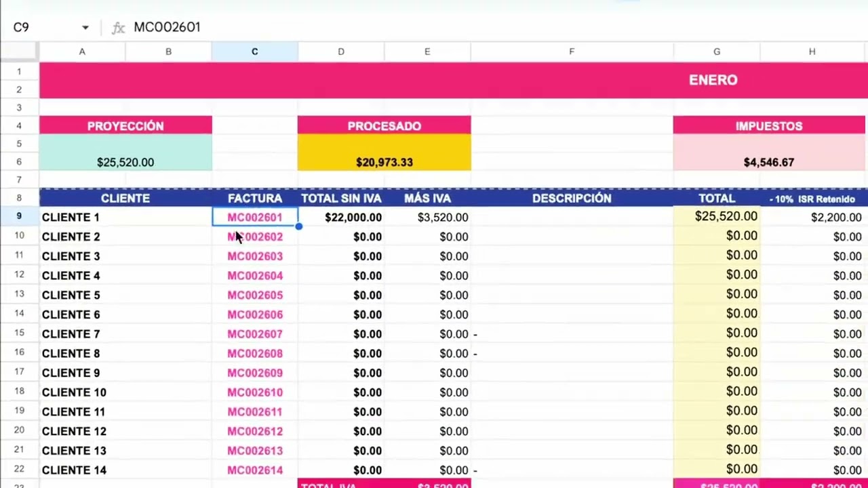Click invoice number MC002603

point(255,256)
